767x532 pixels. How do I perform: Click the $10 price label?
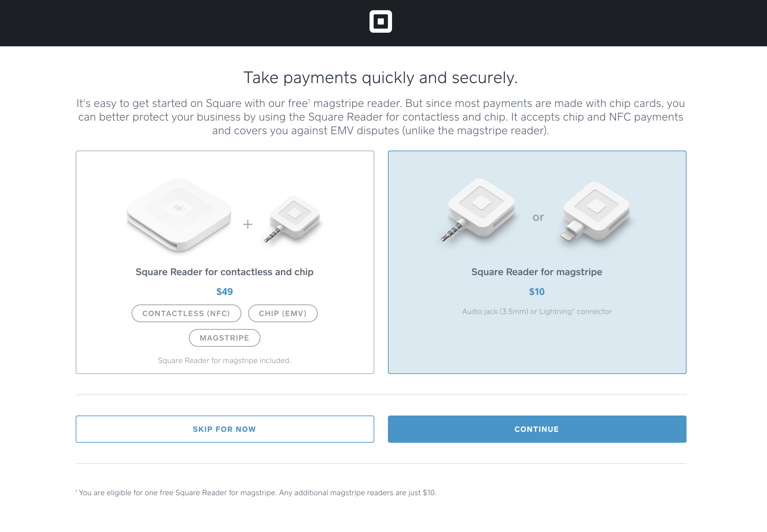[x=537, y=292]
